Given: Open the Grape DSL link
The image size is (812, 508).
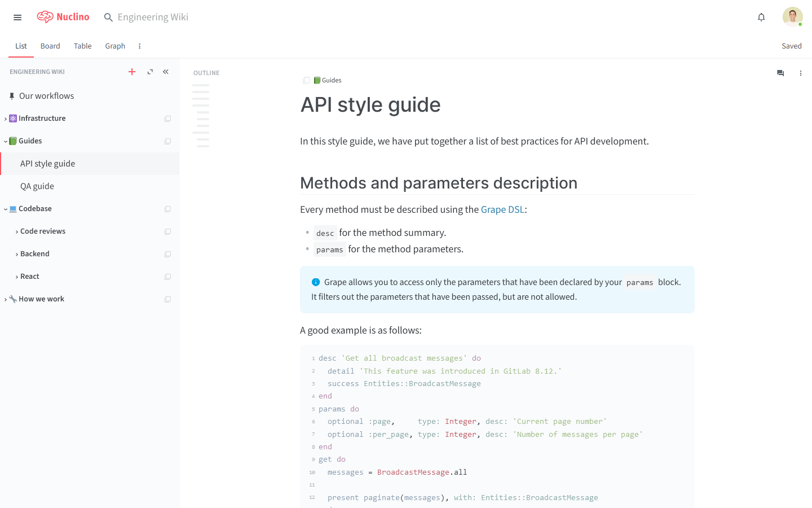Looking at the screenshot, I should [502, 209].
